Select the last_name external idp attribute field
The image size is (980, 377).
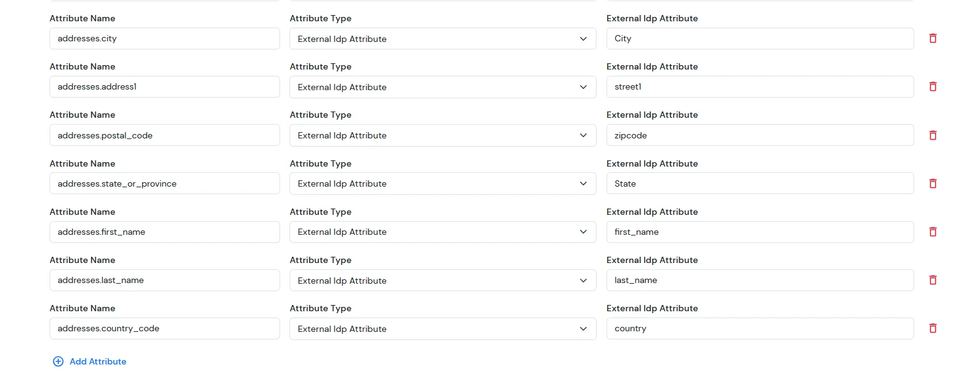coord(760,280)
